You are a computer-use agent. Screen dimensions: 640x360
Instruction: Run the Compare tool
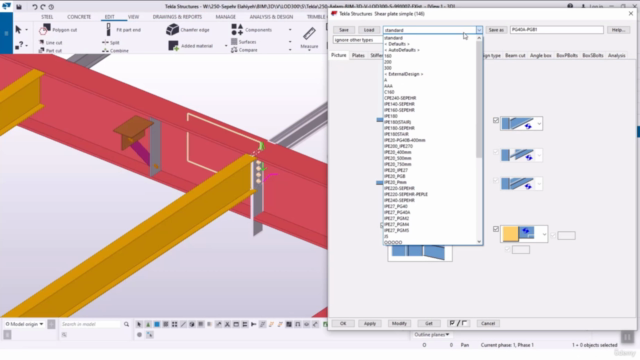[244, 50]
